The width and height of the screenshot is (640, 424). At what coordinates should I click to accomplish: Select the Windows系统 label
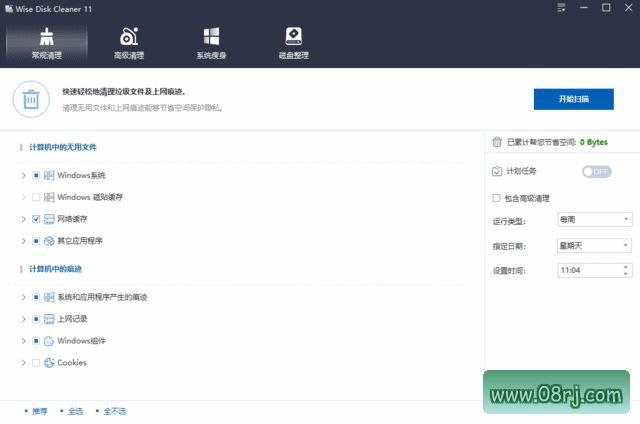coord(81,175)
